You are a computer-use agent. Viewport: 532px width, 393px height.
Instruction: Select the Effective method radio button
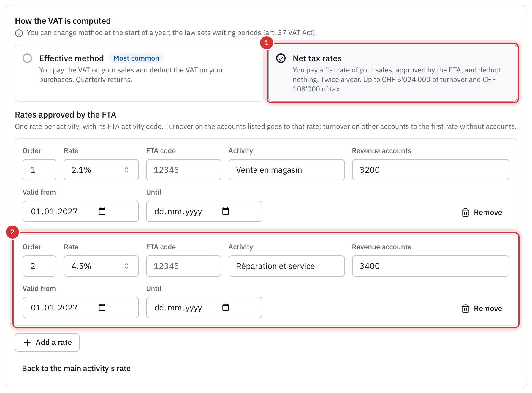coord(27,58)
